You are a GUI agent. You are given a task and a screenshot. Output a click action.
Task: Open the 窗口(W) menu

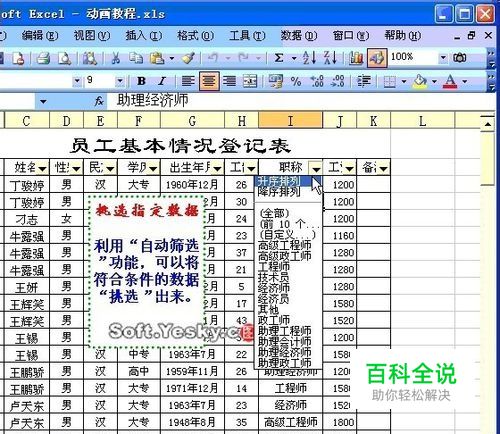(x=351, y=35)
